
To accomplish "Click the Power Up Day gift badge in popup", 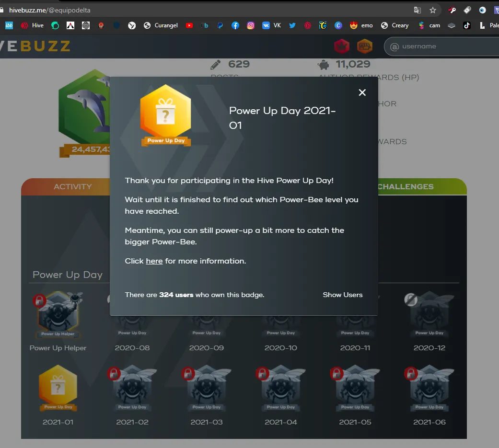I will [166, 115].
